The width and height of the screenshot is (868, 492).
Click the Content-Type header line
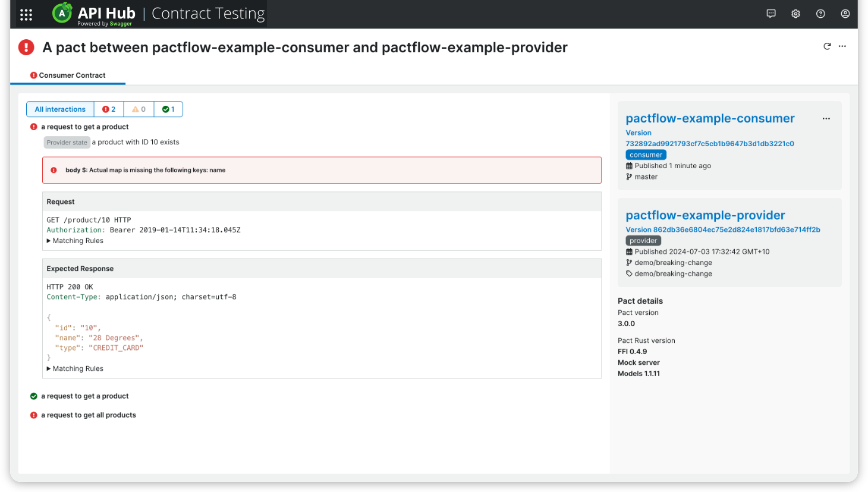[141, 297]
